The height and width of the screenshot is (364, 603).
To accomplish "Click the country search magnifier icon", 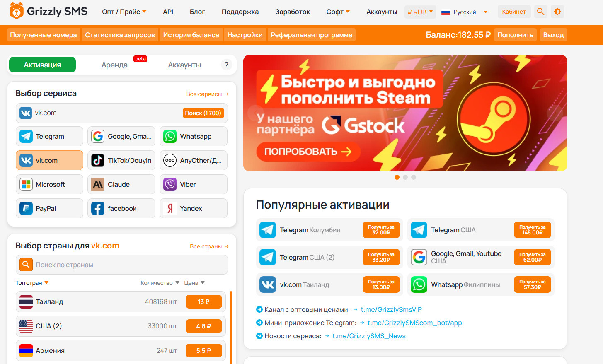I will click(26, 265).
